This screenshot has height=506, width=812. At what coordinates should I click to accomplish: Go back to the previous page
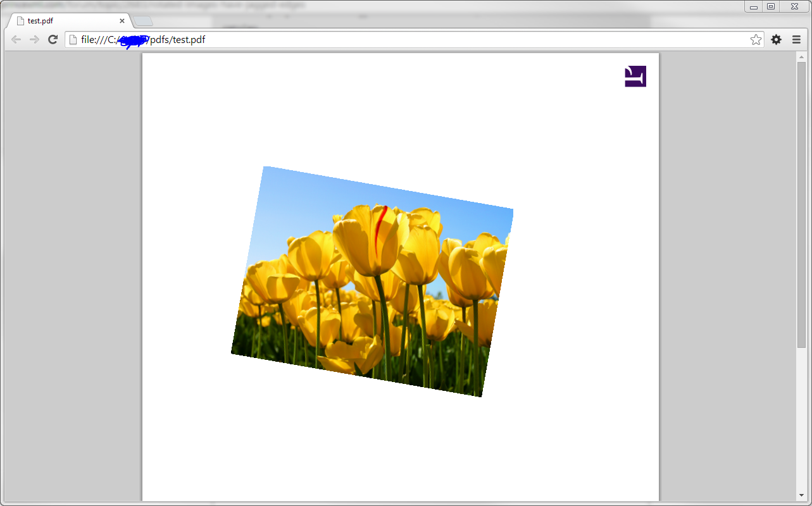click(x=16, y=40)
